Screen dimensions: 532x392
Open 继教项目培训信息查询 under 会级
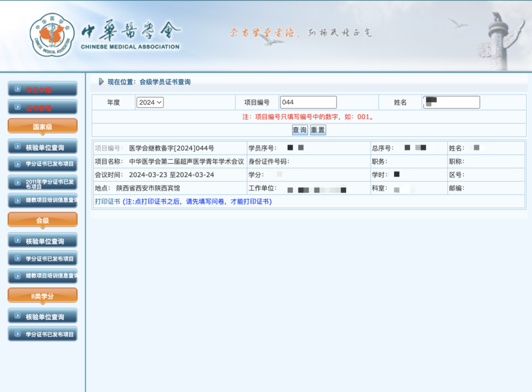43,276
